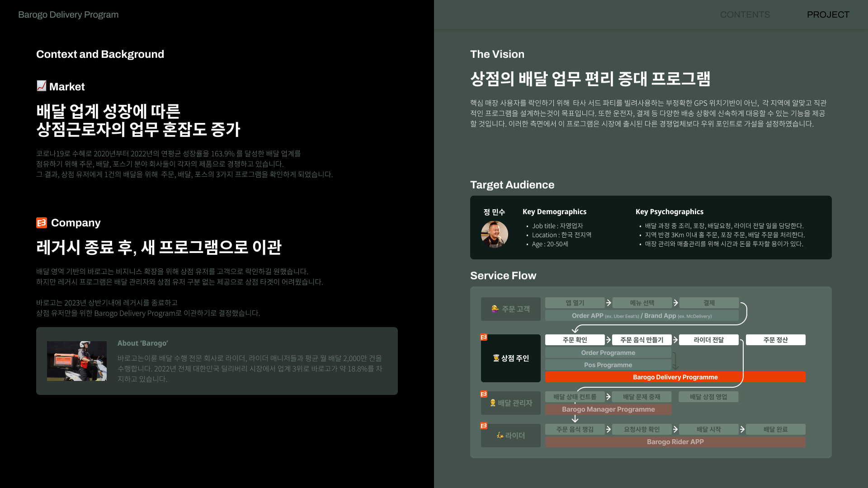Click the arrow between 배달 상태 컨트롤 and 배달 문제 중재
The width and height of the screenshot is (868, 488).
pos(609,397)
